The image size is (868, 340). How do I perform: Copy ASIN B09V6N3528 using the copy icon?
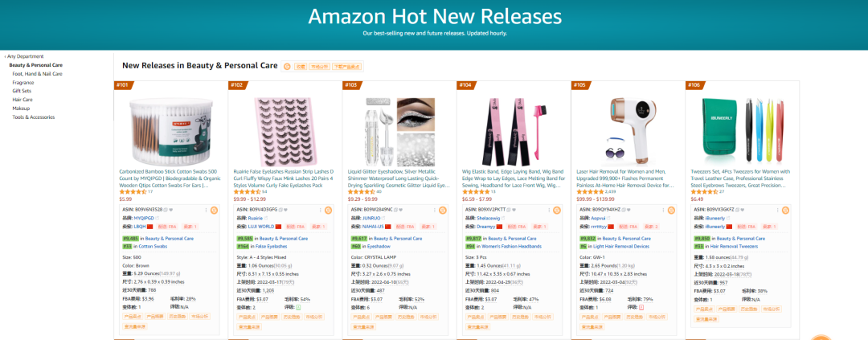click(x=166, y=210)
